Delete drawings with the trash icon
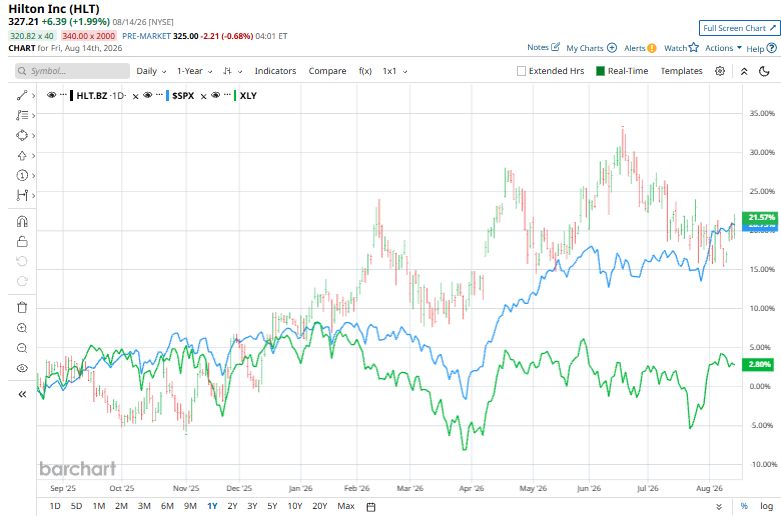This screenshot has width=781, height=520. pos(22,307)
